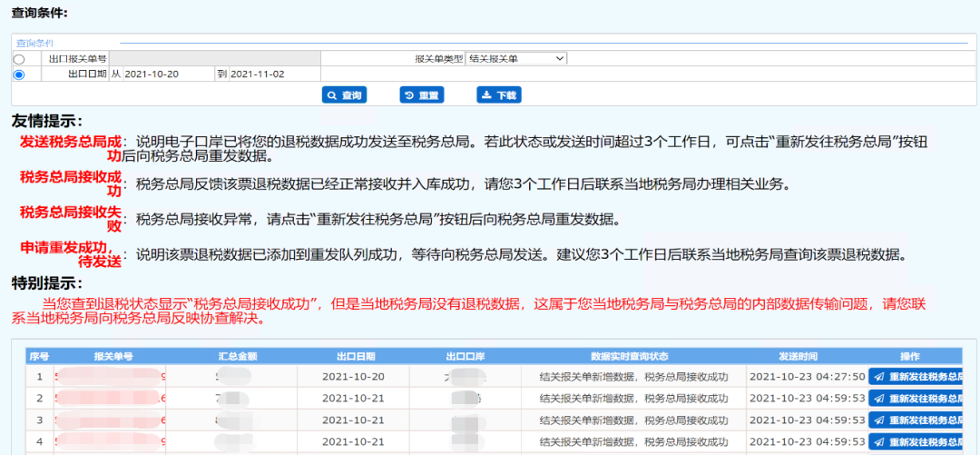980x455 pixels.
Task: Click the 特别提示 heading
Action: coord(47,282)
